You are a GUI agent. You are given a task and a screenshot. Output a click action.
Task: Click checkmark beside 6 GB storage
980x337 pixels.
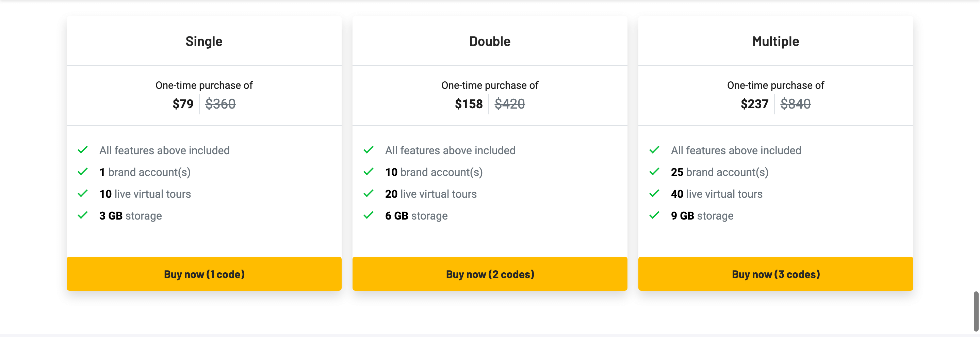(369, 215)
